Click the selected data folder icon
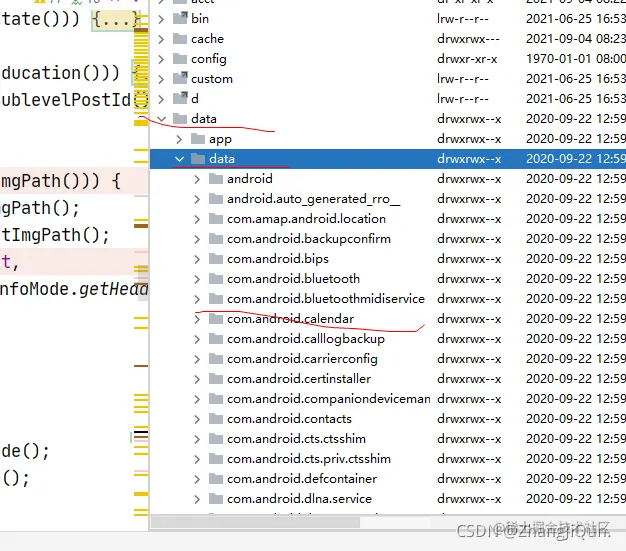Screen dimensions: 626x551 pyautogui.click(x=198, y=159)
